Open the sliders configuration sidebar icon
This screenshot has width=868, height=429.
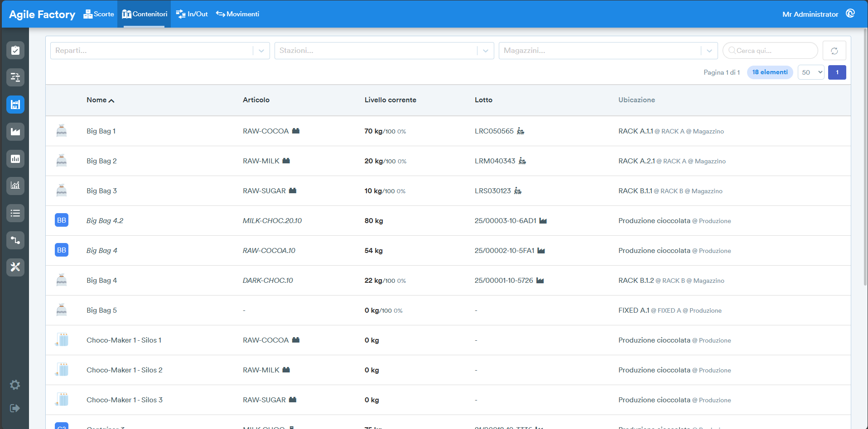(15, 77)
